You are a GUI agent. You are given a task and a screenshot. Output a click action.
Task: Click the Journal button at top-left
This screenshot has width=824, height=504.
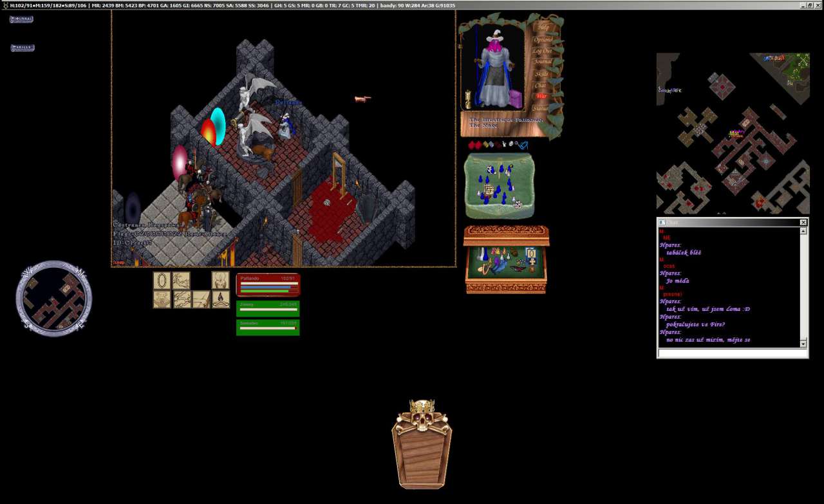click(21, 19)
